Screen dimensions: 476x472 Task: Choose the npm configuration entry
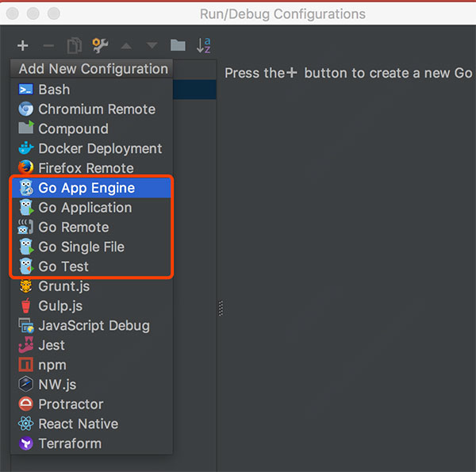click(x=91, y=365)
